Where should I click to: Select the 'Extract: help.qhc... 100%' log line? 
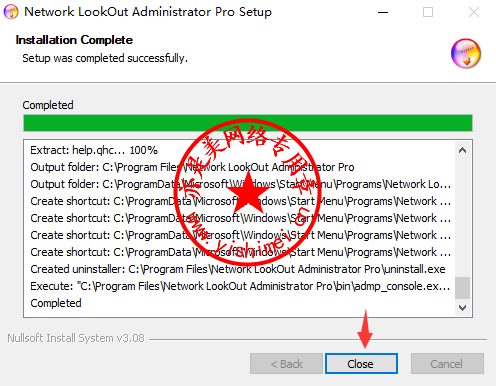[94, 150]
